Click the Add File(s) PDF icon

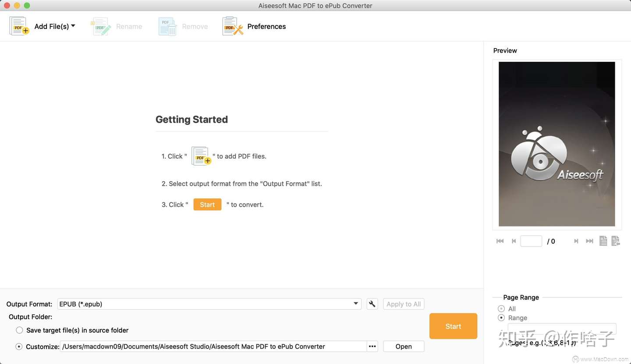(x=19, y=26)
